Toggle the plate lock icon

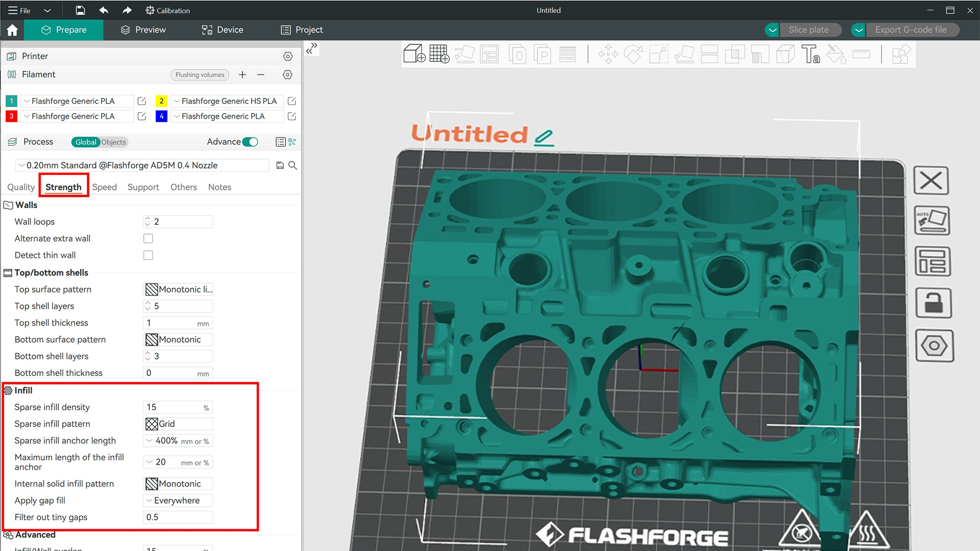933,303
